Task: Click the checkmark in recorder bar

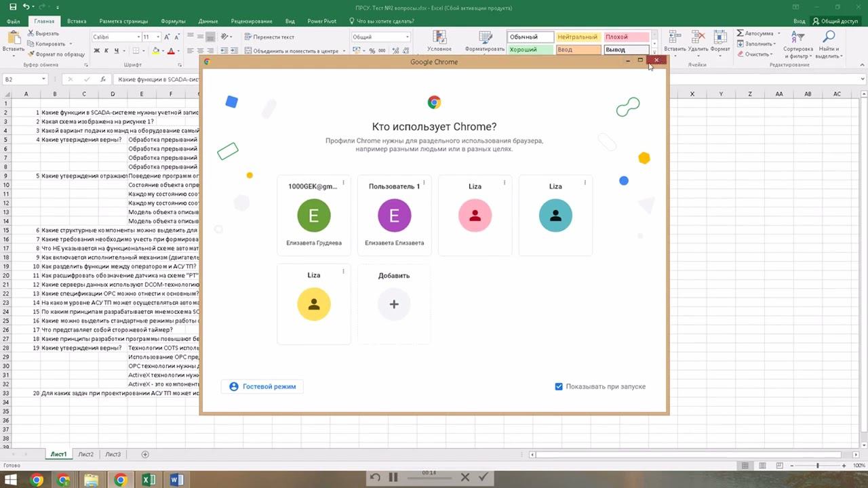Action: tap(484, 477)
